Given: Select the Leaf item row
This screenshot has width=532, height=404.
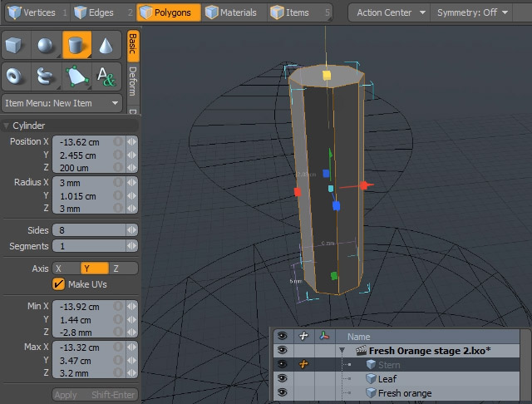Looking at the screenshot, I should [x=397, y=378].
